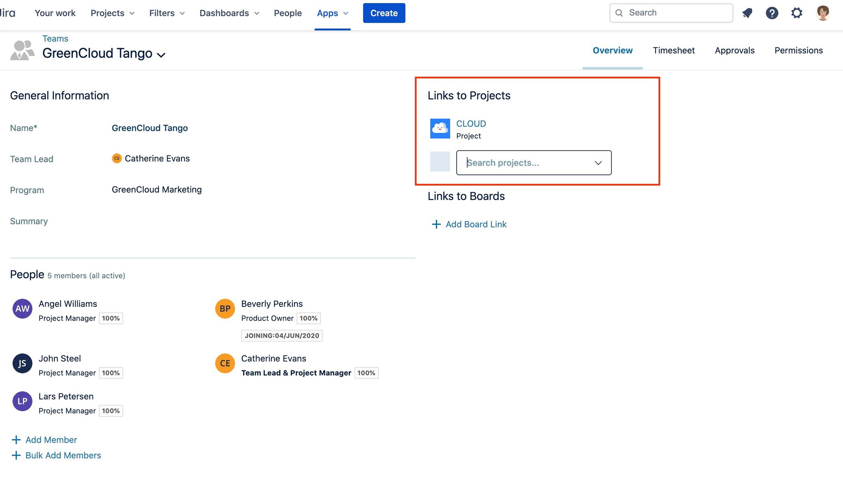
Task: Switch to the Permissions tab
Action: pos(798,50)
